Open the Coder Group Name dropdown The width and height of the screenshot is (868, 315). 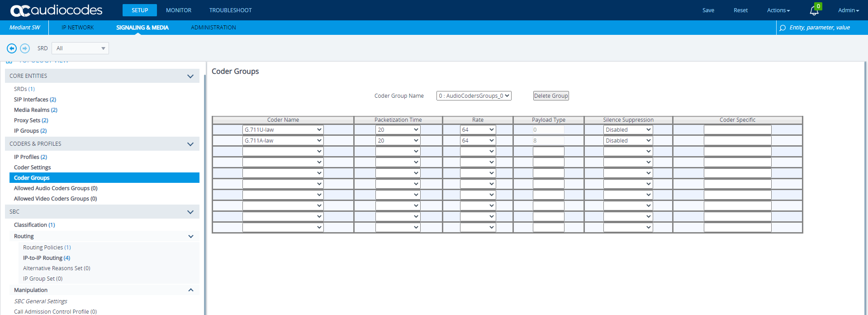click(x=474, y=96)
